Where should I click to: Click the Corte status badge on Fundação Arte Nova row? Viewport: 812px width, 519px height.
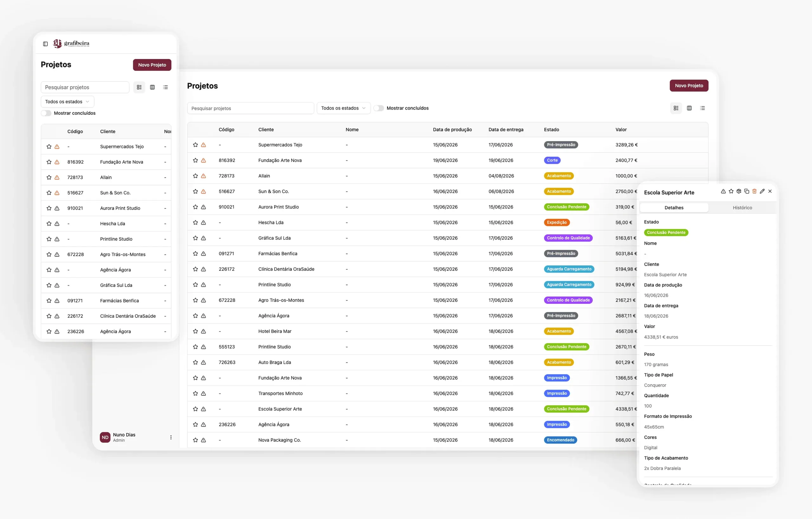552,160
